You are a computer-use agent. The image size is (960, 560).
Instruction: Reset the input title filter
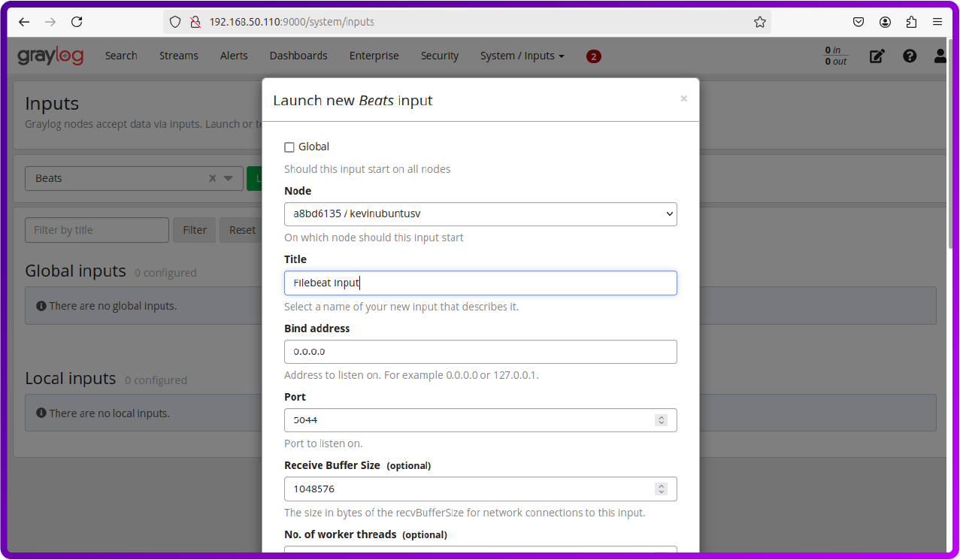(242, 229)
